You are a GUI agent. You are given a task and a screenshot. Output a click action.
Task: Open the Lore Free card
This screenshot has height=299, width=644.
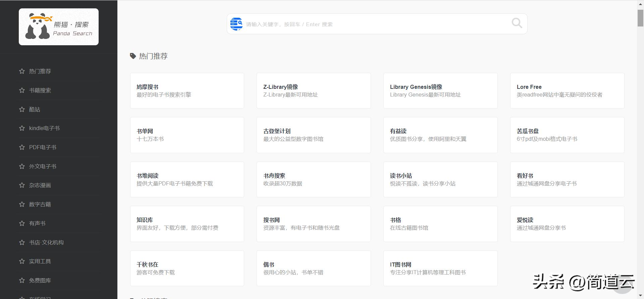(x=567, y=91)
